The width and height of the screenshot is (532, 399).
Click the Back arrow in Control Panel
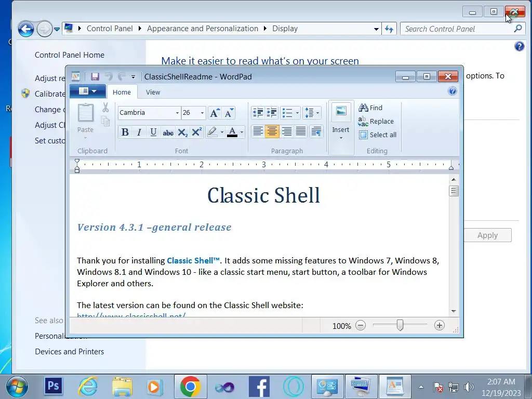click(x=26, y=29)
